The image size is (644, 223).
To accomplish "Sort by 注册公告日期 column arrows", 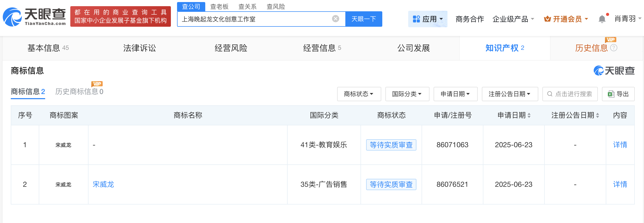I will [598, 115].
